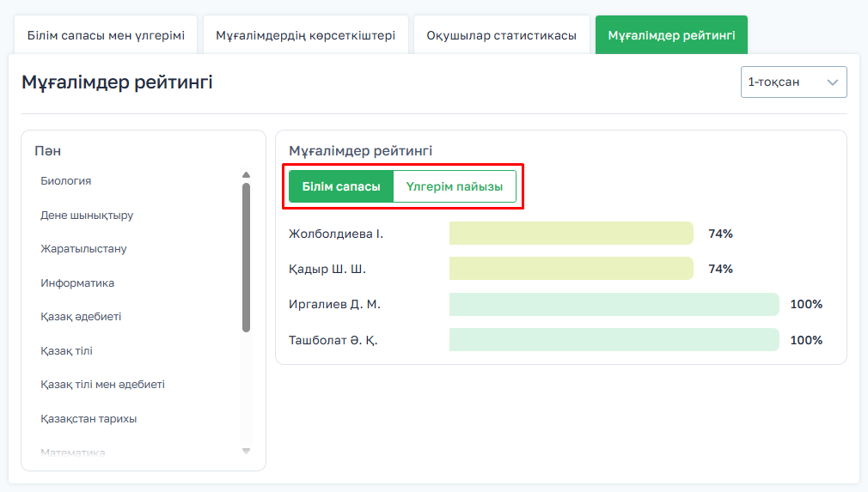The width and height of the screenshot is (868, 492).
Task: Click teacher name Ташболат Ә. Қ.
Action: click(333, 340)
